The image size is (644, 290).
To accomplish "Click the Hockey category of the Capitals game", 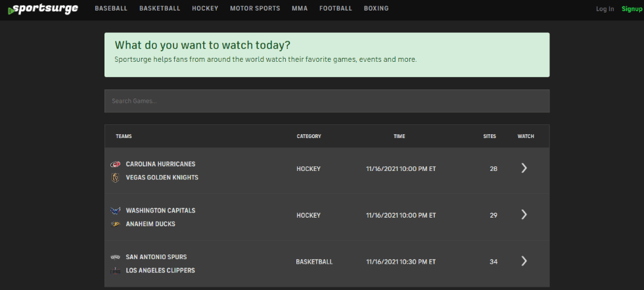I will click(308, 215).
